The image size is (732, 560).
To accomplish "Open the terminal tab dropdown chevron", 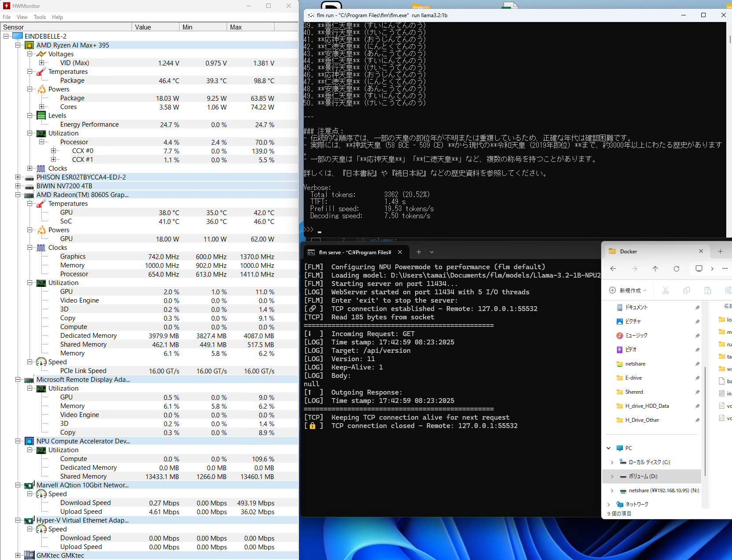I will tap(432, 252).
